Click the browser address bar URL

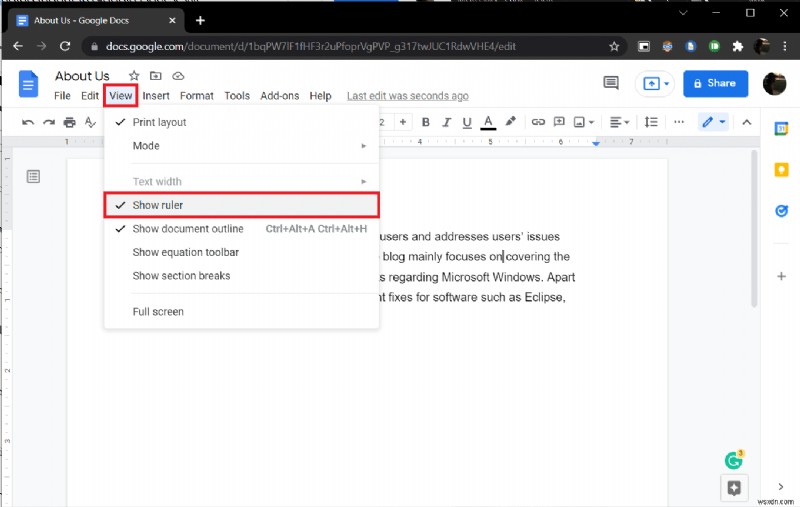tap(310, 46)
